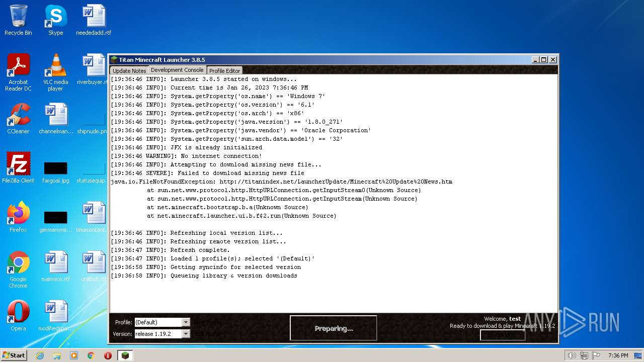
Task: Open Acrobat Reader DC shortcut
Action: pyautogui.click(x=18, y=72)
